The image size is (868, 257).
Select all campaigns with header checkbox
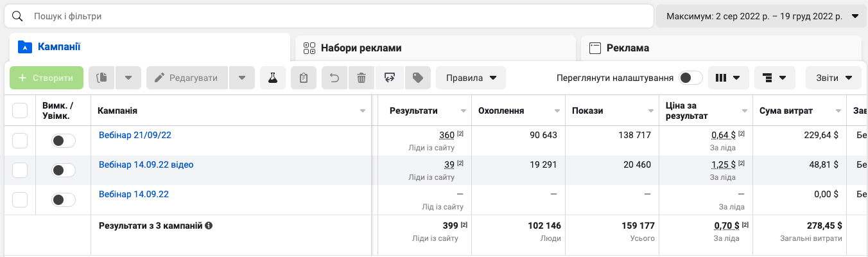tap(21, 111)
